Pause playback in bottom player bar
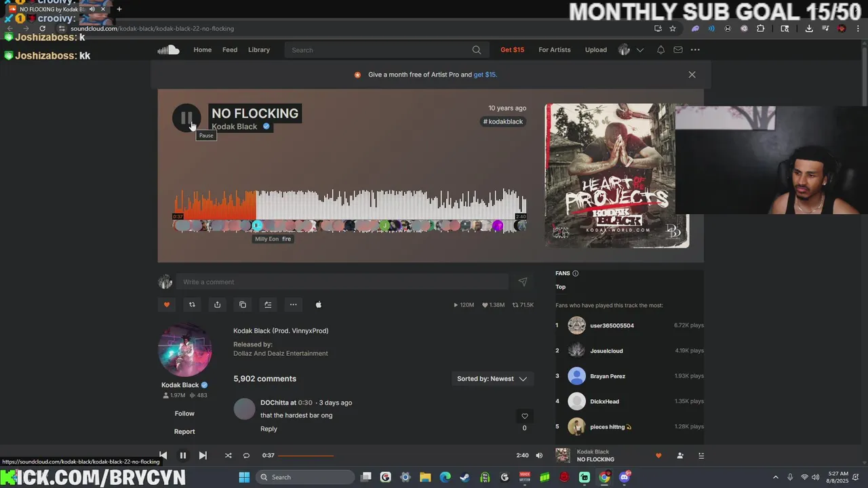The width and height of the screenshot is (868, 488). [x=182, y=455]
